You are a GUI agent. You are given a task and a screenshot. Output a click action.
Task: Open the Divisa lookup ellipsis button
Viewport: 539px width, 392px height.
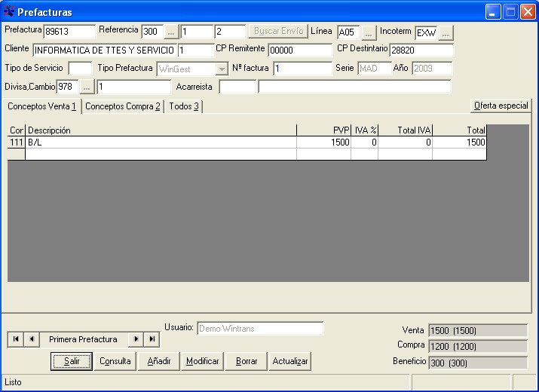(x=87, y=87)
